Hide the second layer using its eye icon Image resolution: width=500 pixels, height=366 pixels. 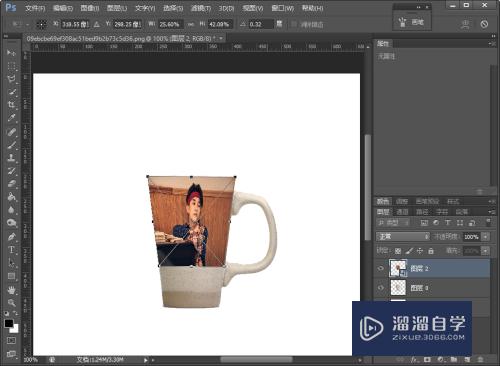point(381,288)
